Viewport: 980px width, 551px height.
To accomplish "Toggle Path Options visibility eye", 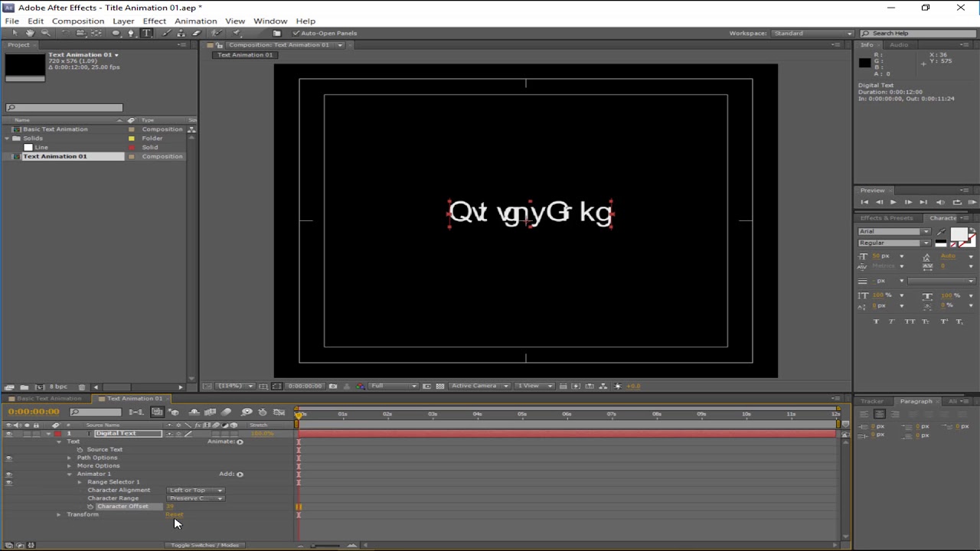I will (x=8, y=458).
